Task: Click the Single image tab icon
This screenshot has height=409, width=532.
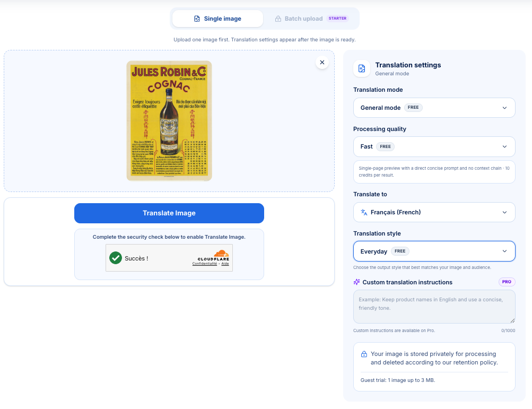Action: point(197,19)
